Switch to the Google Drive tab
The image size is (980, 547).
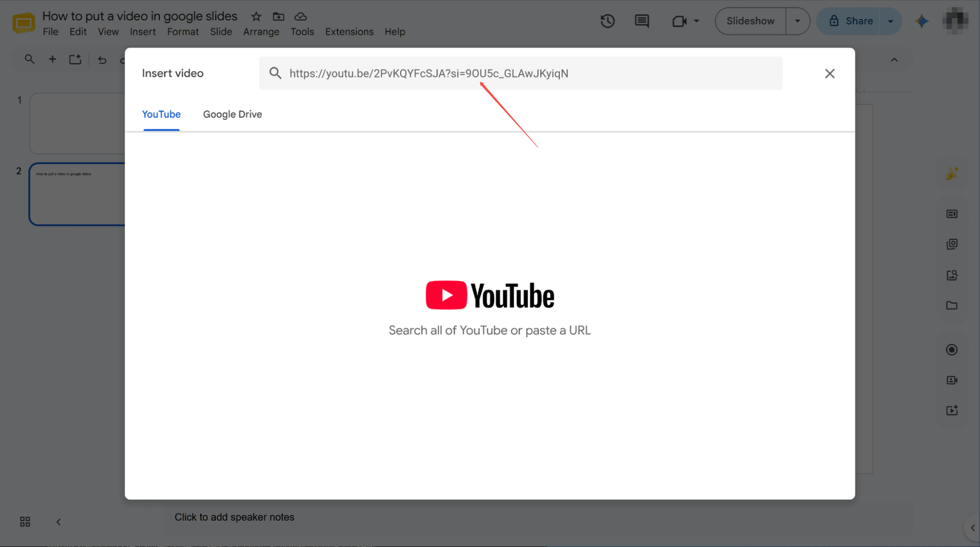[233, 115]
